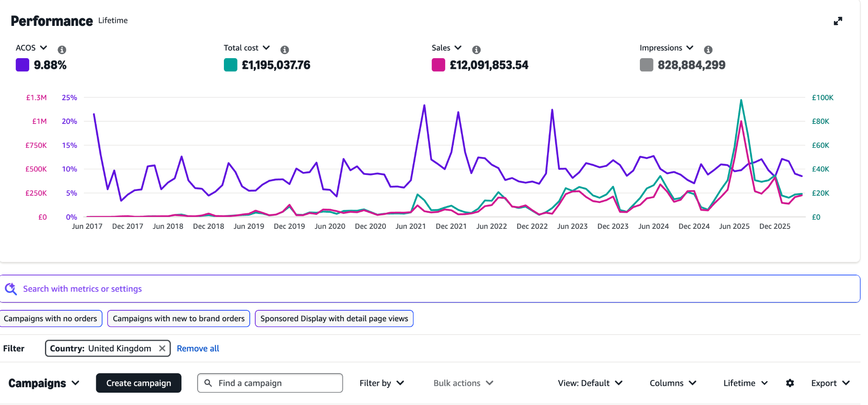
Task: Click the £100K right axis label
Action: [x=823, y=98]
